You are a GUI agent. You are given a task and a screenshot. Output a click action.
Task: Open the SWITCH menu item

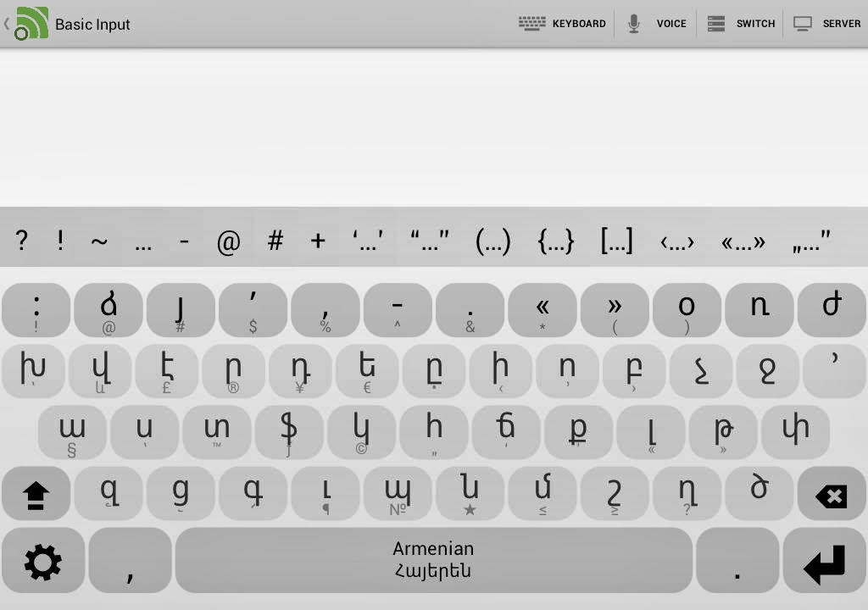pos(741,24)
